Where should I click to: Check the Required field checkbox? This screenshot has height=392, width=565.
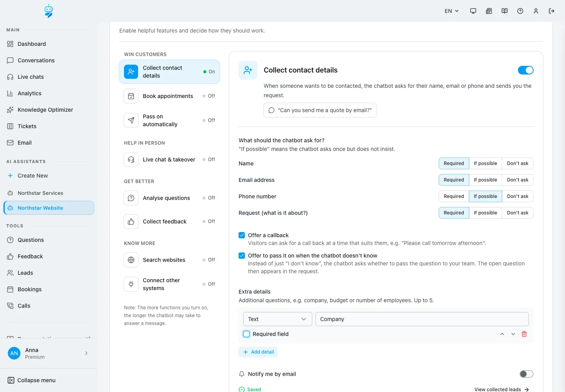pyautogui.click(x=246, y=334)
